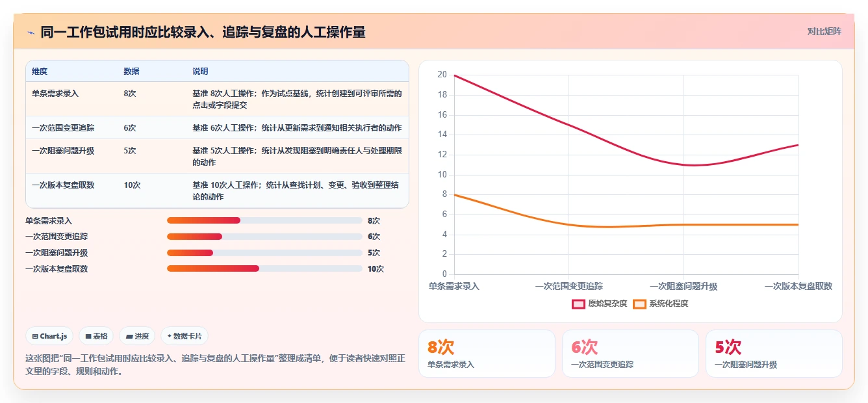Click the 一次阻塞问题升级 progress bar
The image size is (868, 403).
264,253
